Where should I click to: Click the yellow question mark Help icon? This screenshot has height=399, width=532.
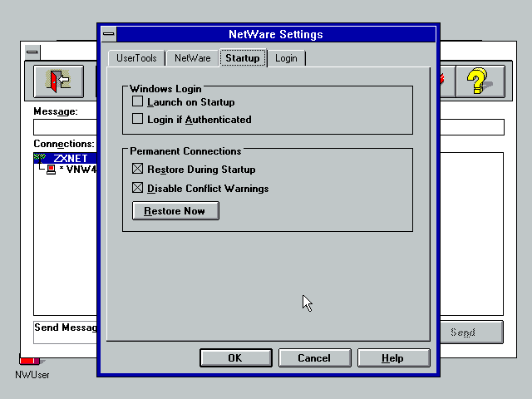480,81
